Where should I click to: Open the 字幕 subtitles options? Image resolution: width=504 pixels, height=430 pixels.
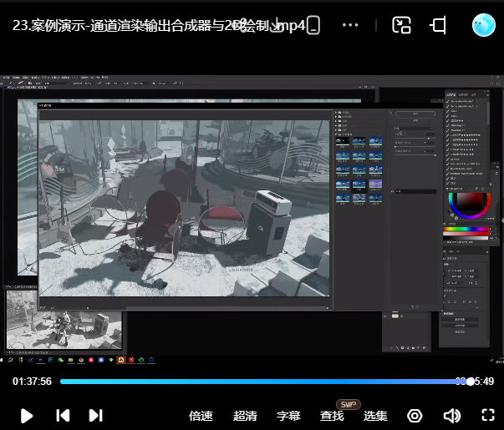tap(288, 416)
